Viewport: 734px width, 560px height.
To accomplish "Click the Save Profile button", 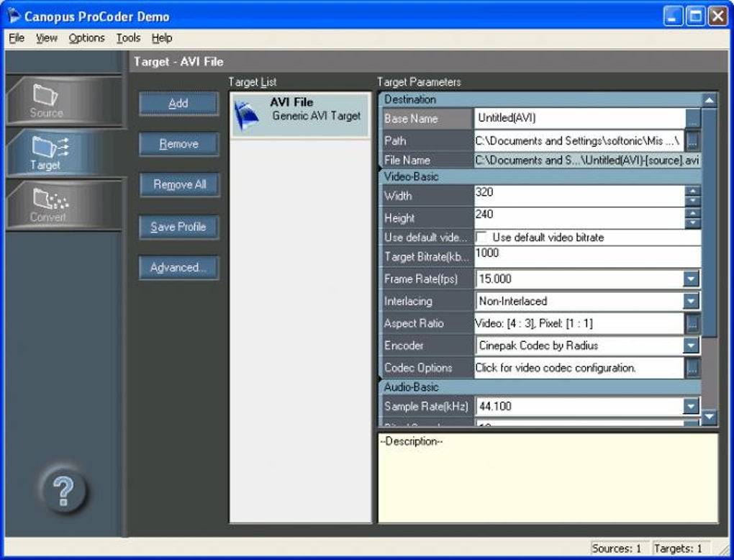I will pos(178,227).
